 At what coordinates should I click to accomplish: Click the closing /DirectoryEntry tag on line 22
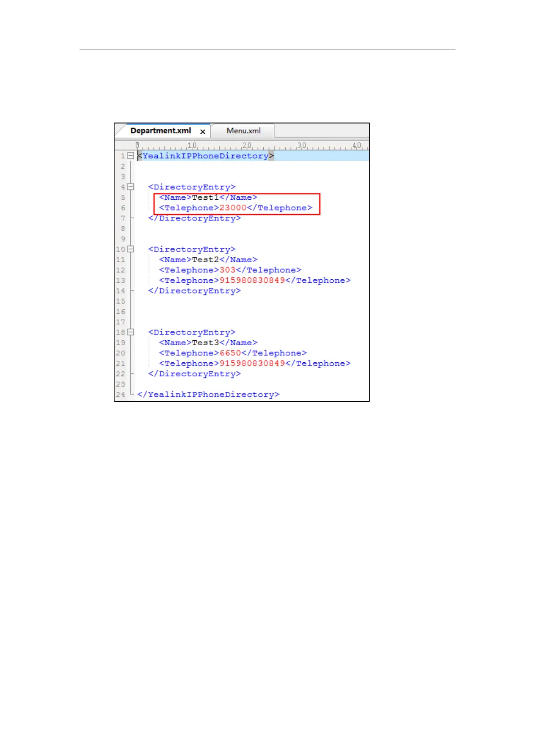(x=195, y=374)
